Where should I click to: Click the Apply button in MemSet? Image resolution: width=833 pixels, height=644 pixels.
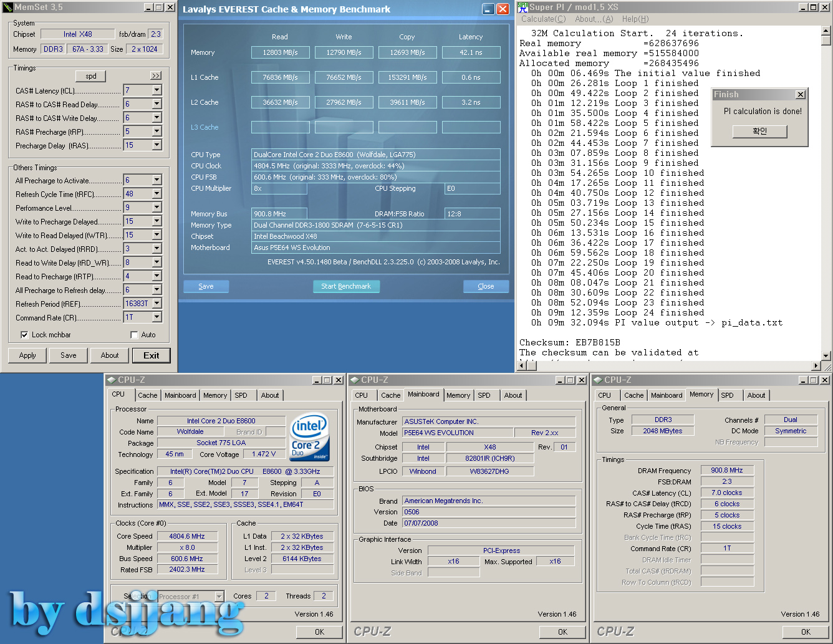click(27, 355)
